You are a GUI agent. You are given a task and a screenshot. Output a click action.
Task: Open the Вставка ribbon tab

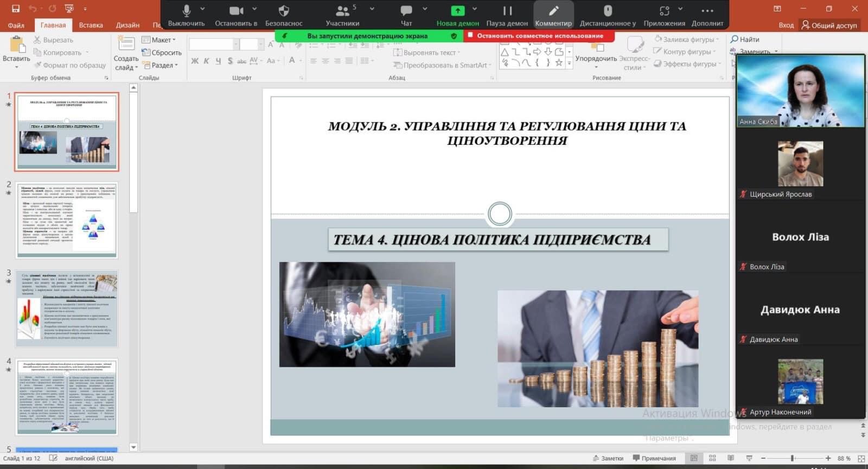tap(91, 25)
